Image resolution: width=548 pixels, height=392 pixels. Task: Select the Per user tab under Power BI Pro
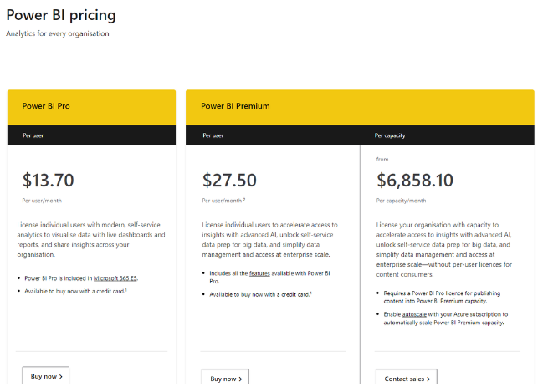point(33,135)
